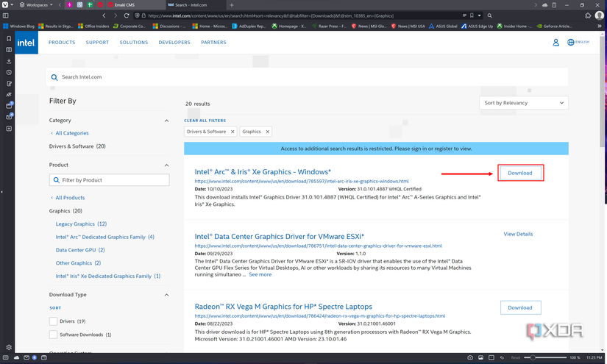Open the Bookmarks panel in sidebar
Image resolution: width=607 pixels, height=364 pixels.
9,38
